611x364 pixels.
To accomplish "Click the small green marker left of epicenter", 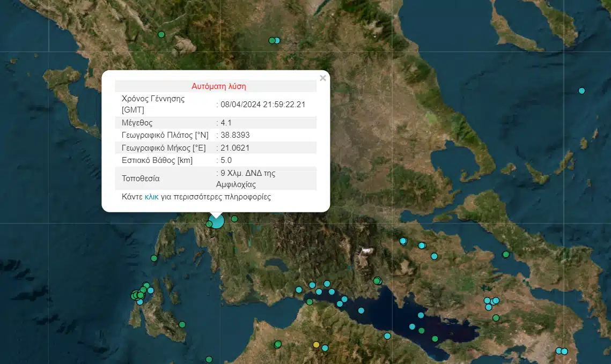I will click(209, 224).
